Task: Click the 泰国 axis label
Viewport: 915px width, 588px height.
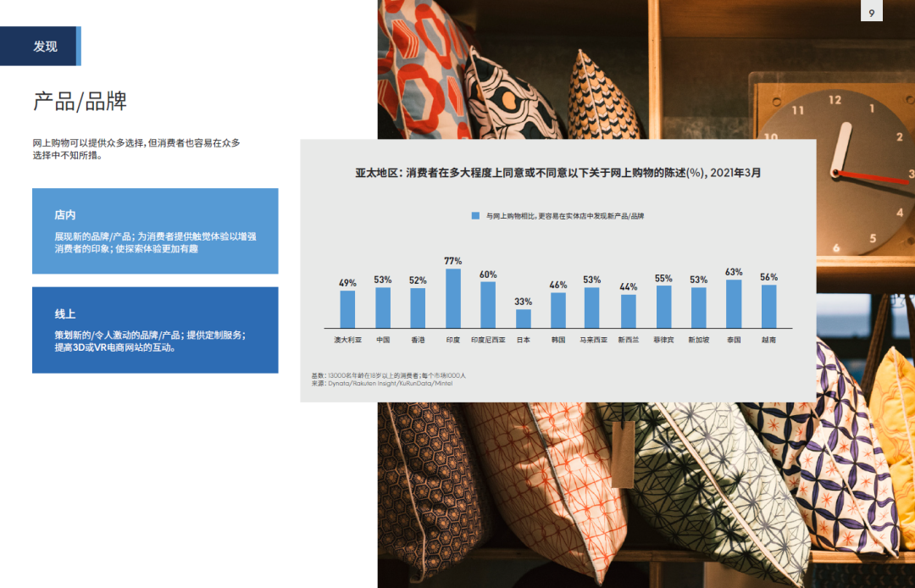Action: pos(734,340)
